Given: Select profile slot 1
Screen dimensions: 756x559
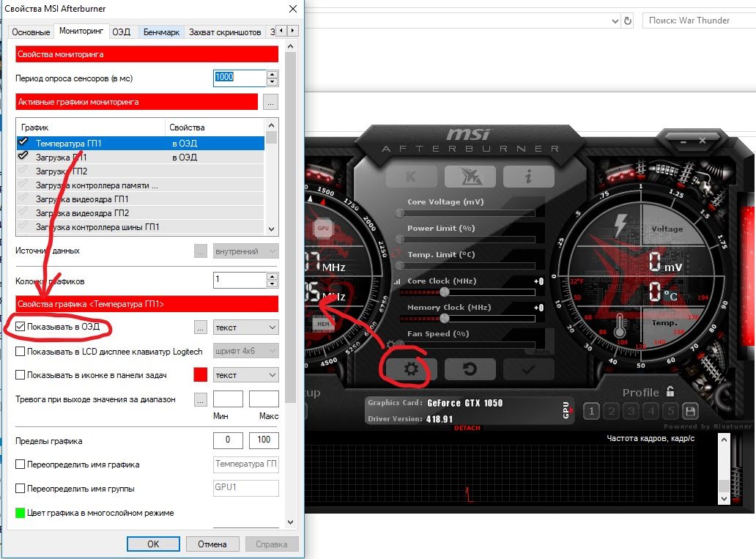Looking at the screenshot, I should click(592, 411).
